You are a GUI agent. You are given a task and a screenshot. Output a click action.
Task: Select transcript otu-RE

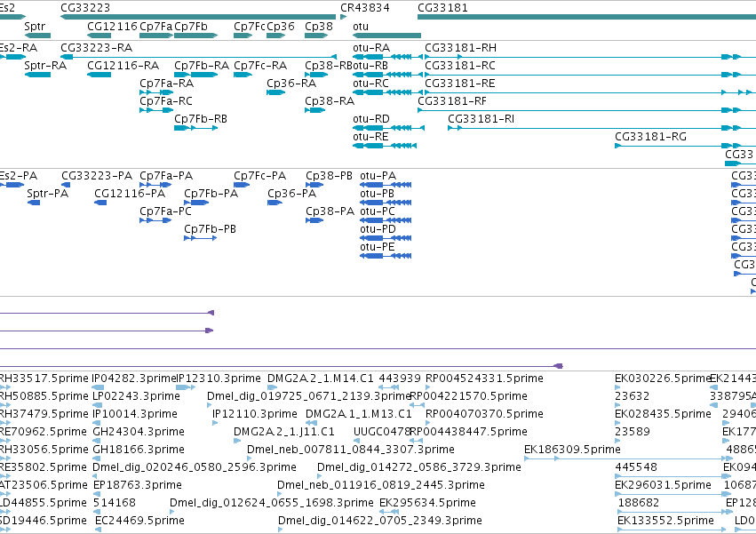(x=385, y=146)
